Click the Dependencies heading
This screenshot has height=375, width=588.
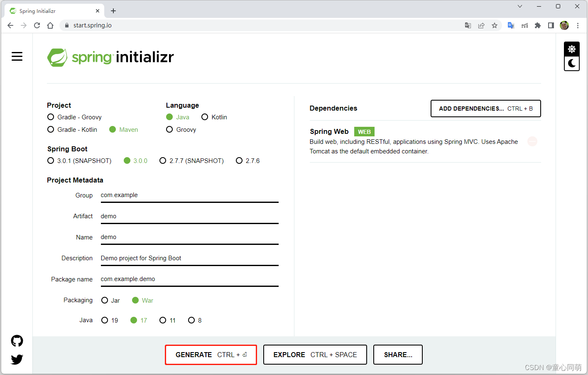coord(333,108)
